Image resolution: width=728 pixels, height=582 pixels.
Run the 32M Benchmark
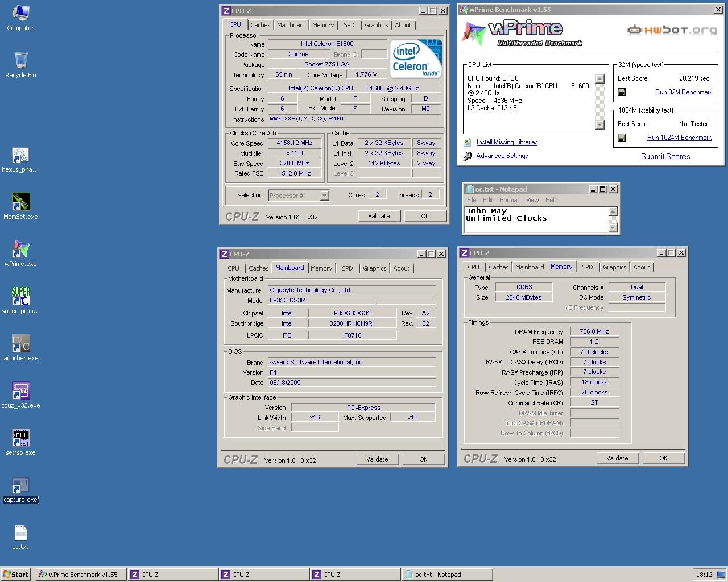(684, 92)
